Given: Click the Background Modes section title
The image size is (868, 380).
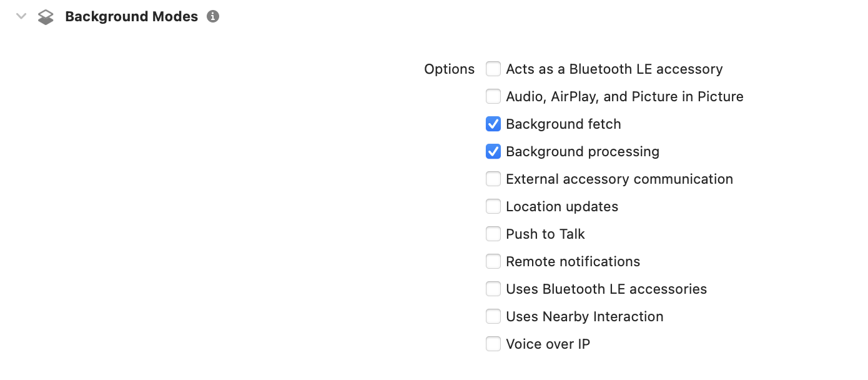Looking at the screenshot, I should 132,16.
